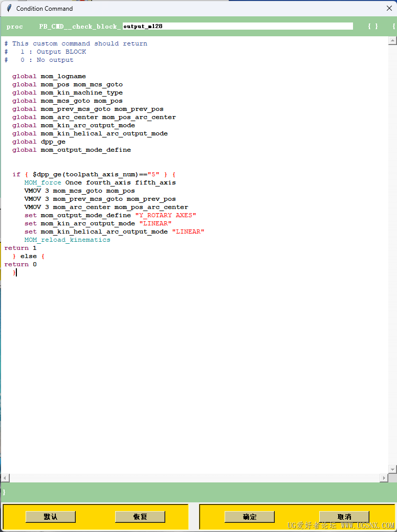
Task: Click the 'return 1' line
Action: (20, 248)
